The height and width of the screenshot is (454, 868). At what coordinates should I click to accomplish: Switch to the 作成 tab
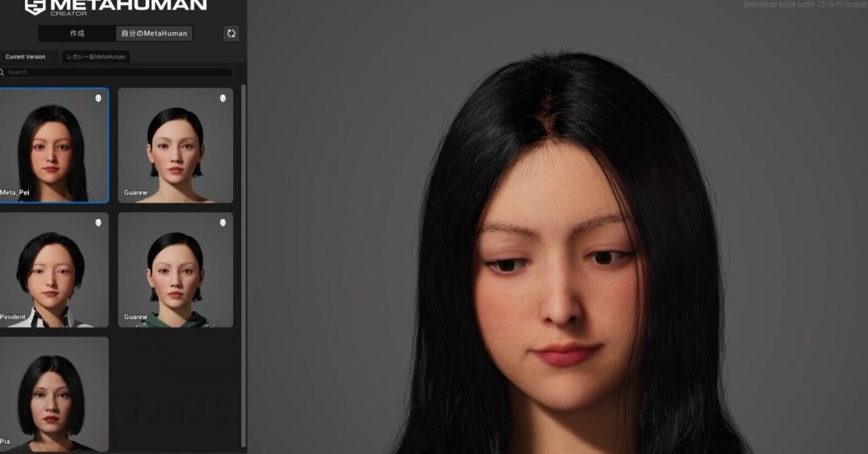tap(77, 33)
